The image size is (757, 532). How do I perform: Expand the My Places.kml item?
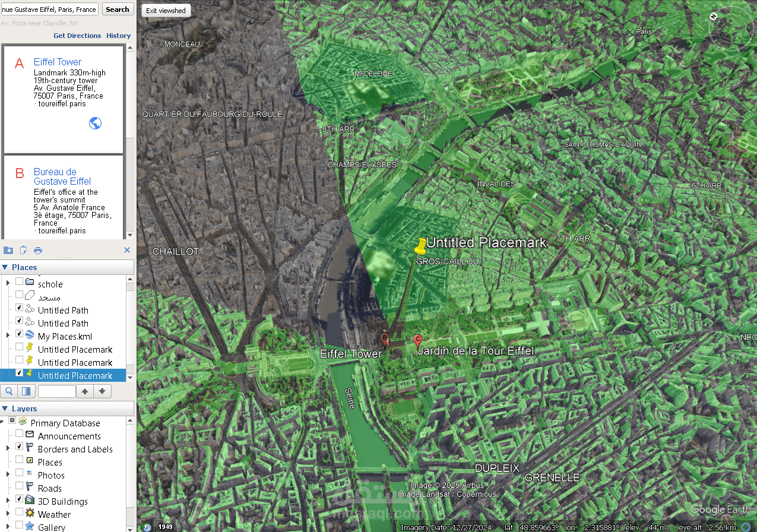[x=8, y=335]
